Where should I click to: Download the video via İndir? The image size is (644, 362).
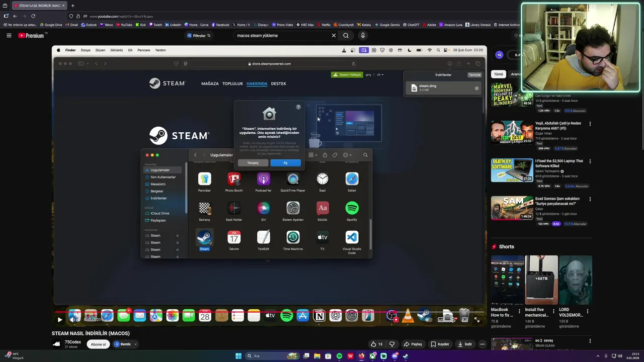click(x=465, y=344)
